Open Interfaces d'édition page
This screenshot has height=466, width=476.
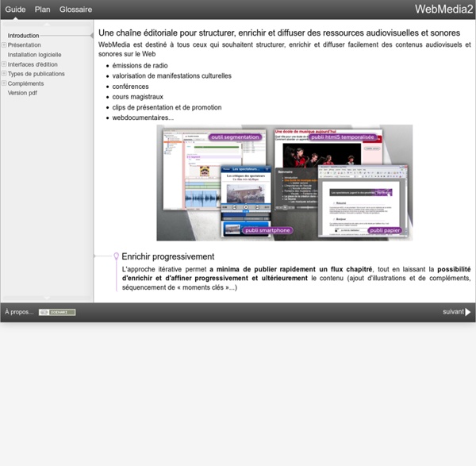pyautogui.click(x=33, y=64)
